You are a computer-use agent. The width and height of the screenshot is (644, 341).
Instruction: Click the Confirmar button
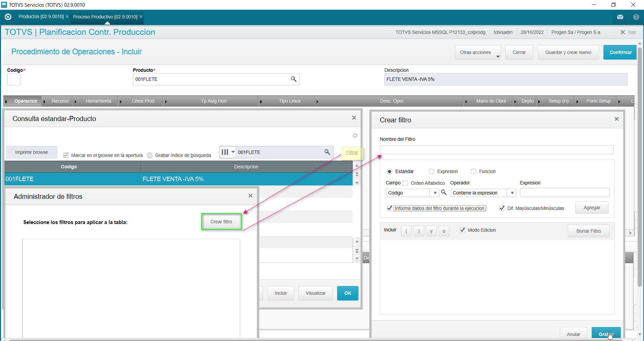(x=621, y=52)
